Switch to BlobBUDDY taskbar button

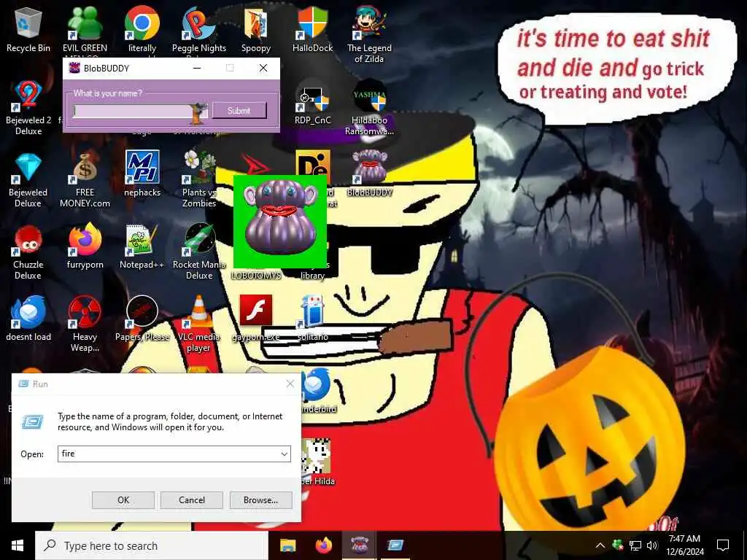tap(359, 545)
